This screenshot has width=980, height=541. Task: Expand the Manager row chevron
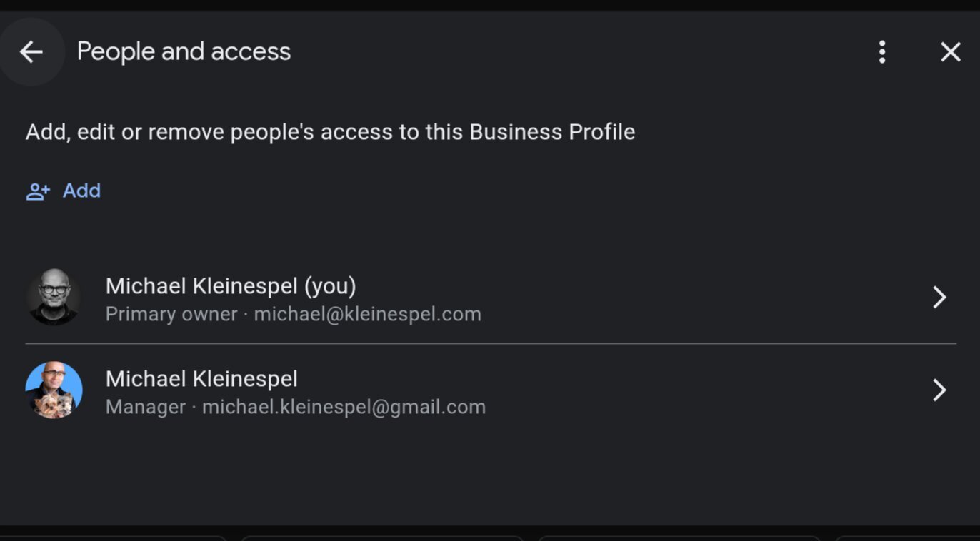pyautogui.click(x=939, y=390)
